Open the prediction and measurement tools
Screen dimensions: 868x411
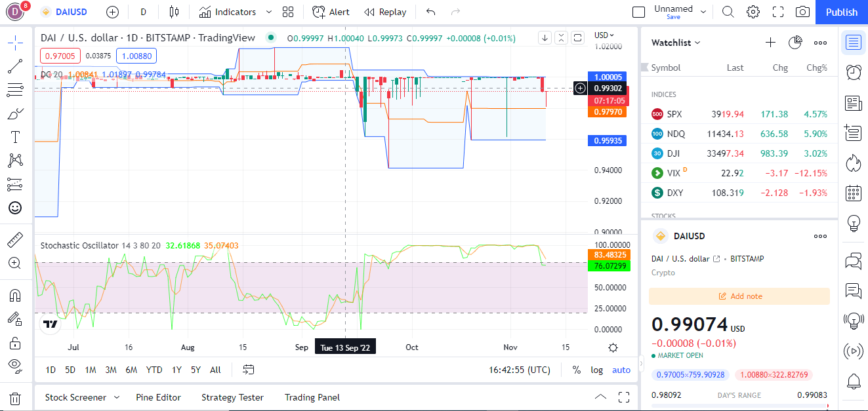point(15,184)
